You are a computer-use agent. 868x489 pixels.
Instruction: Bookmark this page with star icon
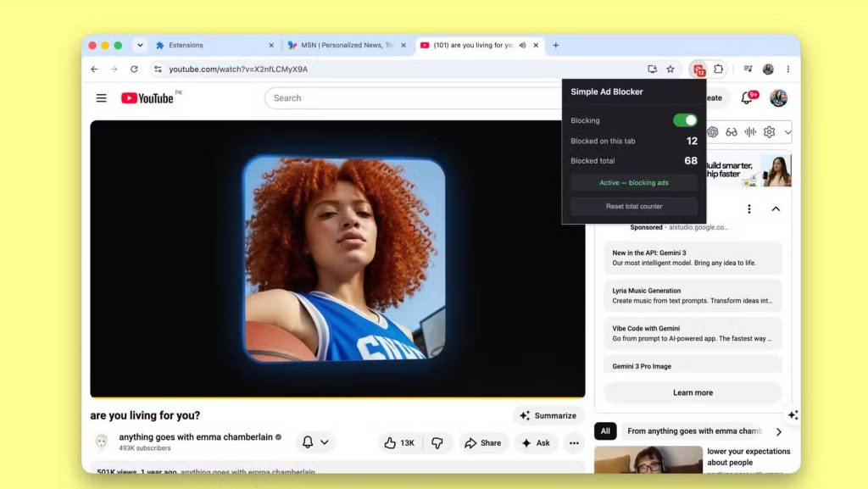(x=670, y=69)
